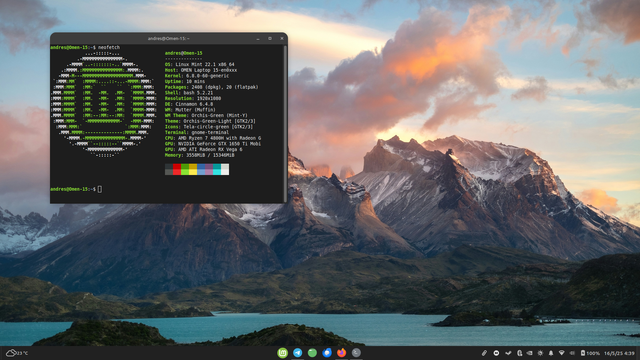
Task: Click the 'Terminal: gnome-terminal' line
Action: click(x=197, y=133)
